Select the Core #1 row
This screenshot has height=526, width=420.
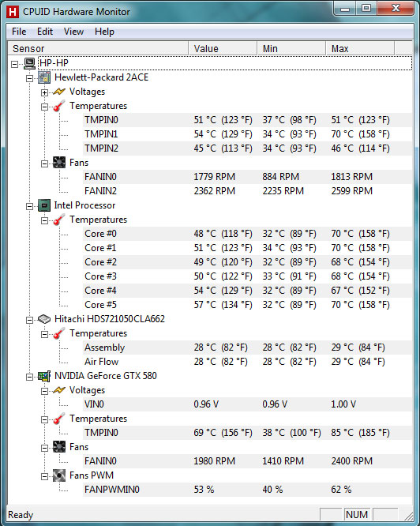click(x=247, y=248)
